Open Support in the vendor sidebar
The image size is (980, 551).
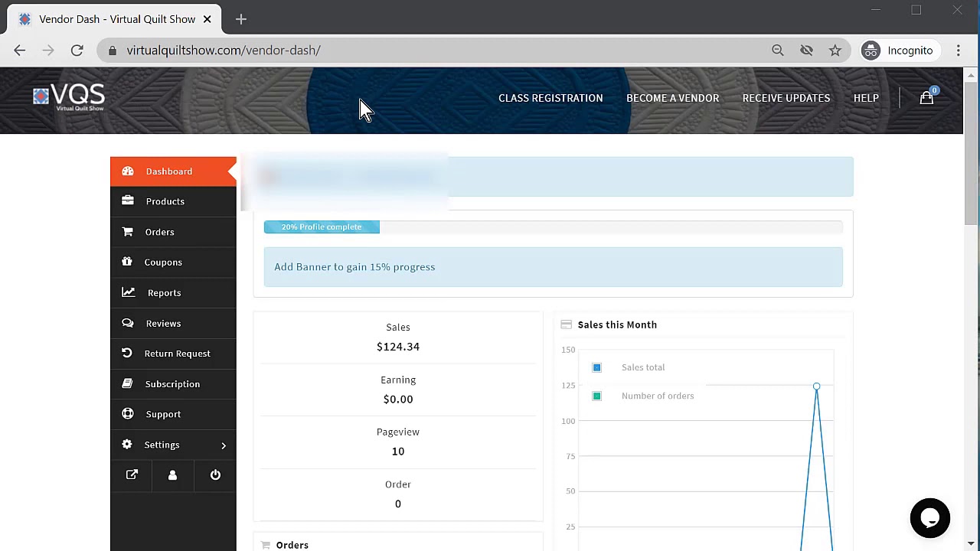[173, 414]
